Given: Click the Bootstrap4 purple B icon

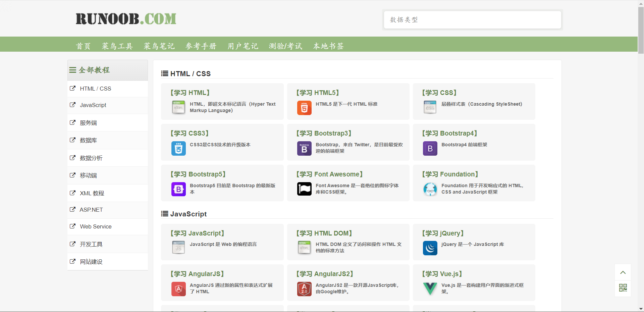Looking at the screenshot, I should [x=430, y=148].
